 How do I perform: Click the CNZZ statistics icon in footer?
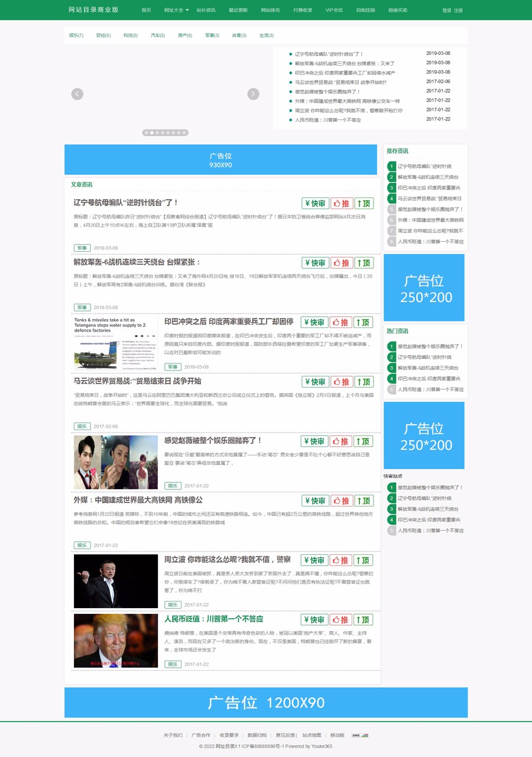coord(359,735)
